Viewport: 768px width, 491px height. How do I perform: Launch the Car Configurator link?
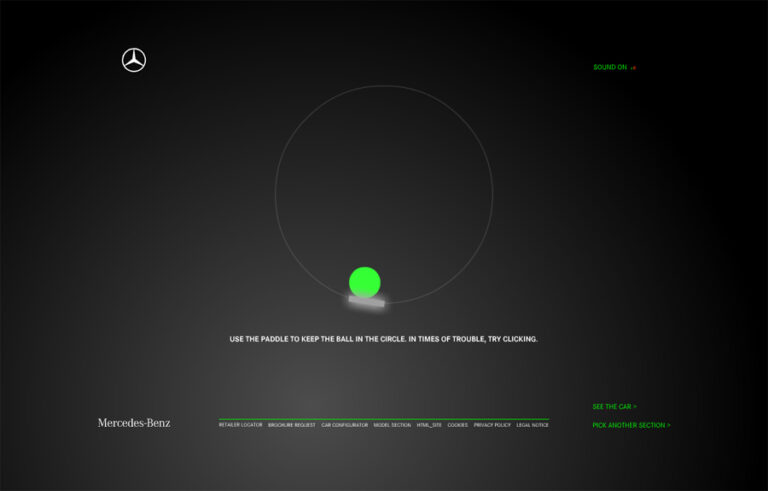pos(344,425)
